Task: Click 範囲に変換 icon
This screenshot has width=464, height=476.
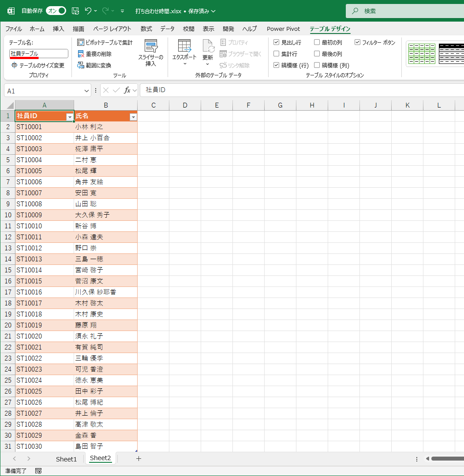Action: (81, 65)
